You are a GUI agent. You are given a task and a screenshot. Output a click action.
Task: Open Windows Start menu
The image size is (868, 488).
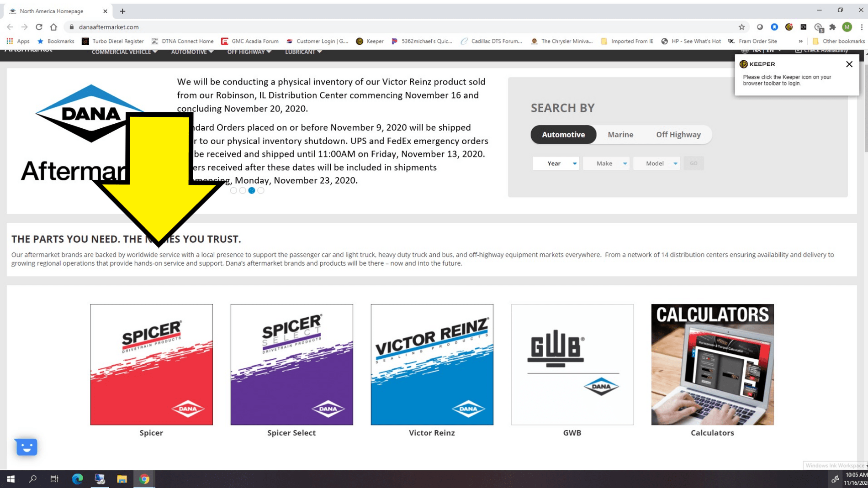pos(11,479)
